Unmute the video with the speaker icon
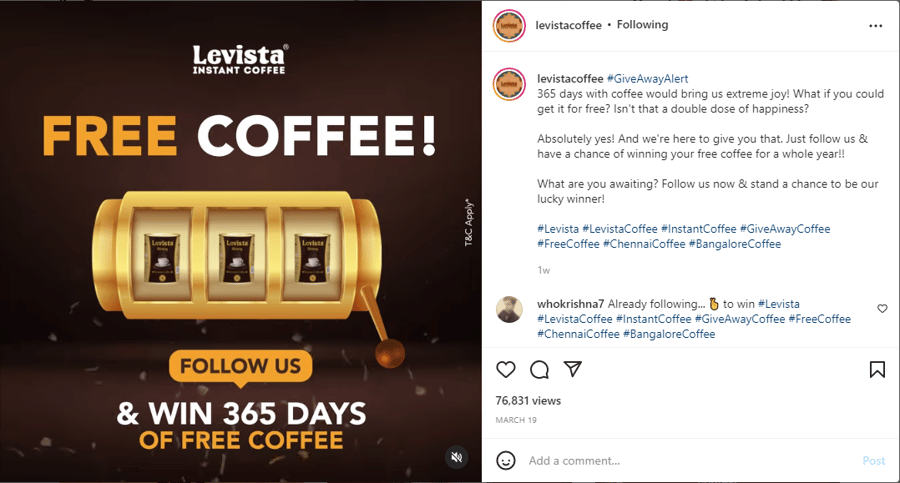The height and width of the screenshot is (483, 900). [x=457, y=457]
